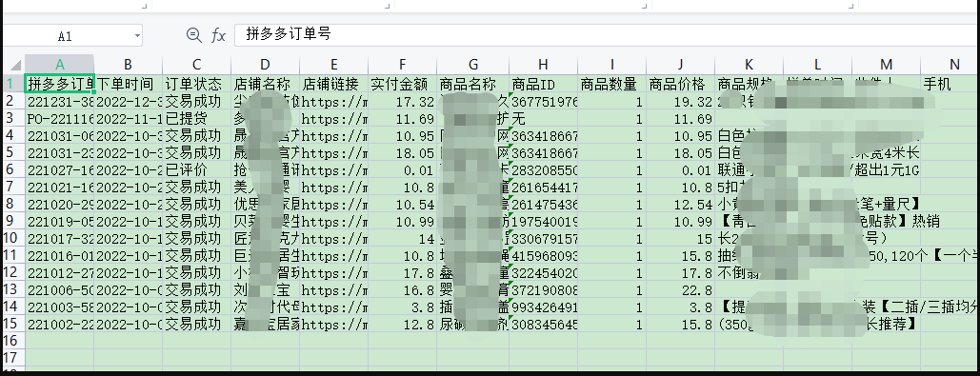
Task: Expand the Name Box dropdown arrow
Action: tap(137, 36)
